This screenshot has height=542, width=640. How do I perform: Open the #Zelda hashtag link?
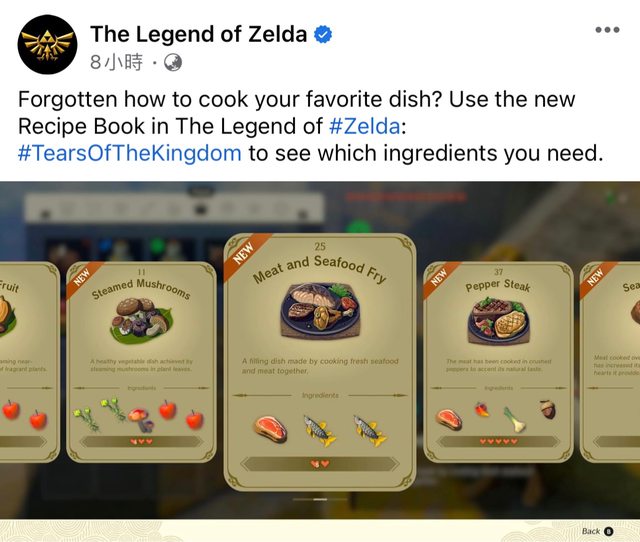point(364,126)
